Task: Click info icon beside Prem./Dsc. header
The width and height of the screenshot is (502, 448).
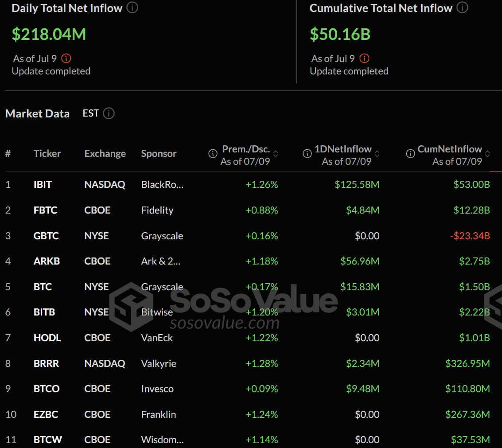Action: click(x=213, y=154)
